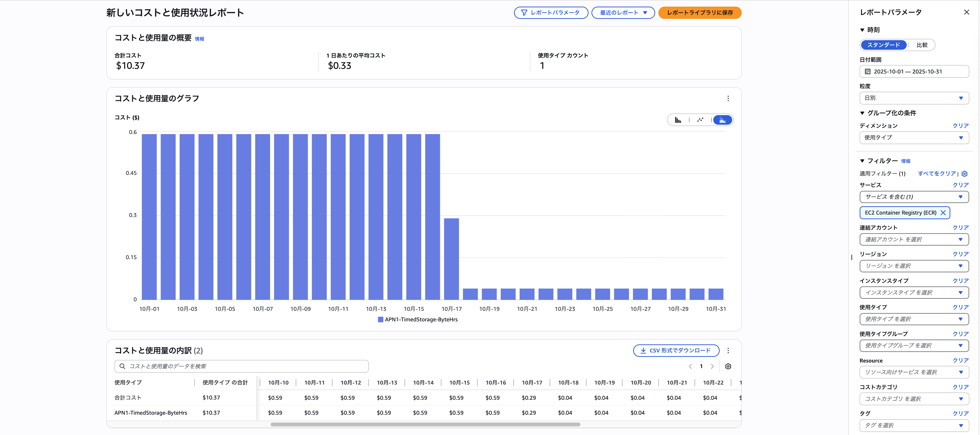Collapse the フィルター section
980x435 pixels.
(862, 161)
